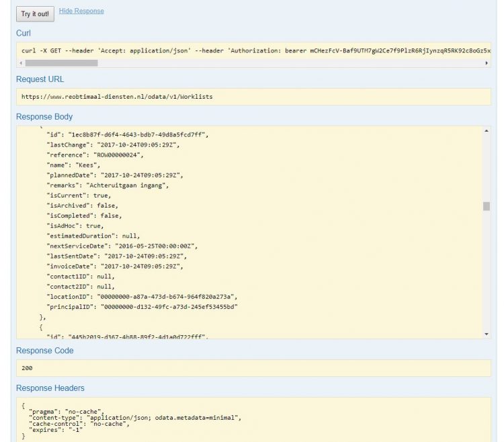
Task: Click the up arrow of Response Body scrollbar
Action: pos(487,129)
